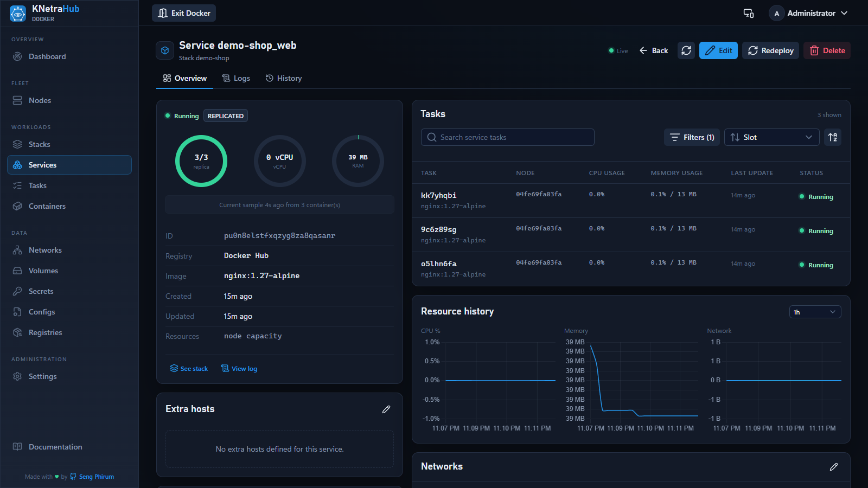The height and width of the screenshot is (488, 868).
Task: Click the Running status of task o5lhn6fa
Action: click(816, 265)
